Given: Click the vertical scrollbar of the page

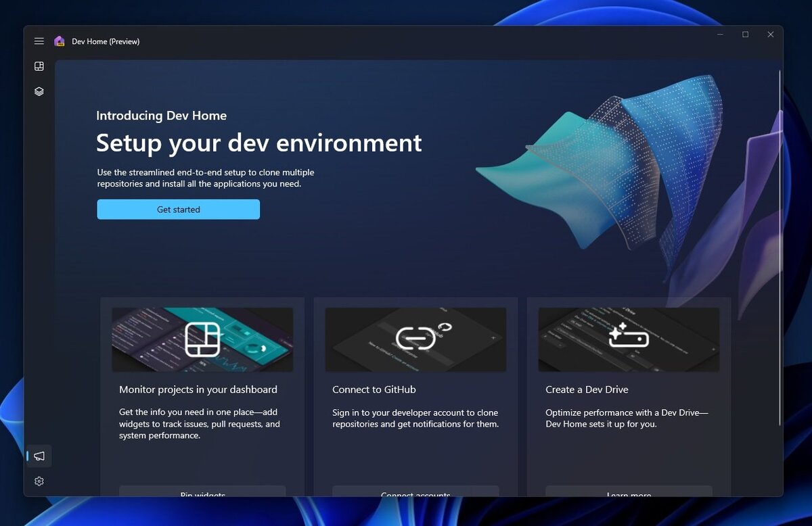Looking at the screenshot, I should (780, 247).
